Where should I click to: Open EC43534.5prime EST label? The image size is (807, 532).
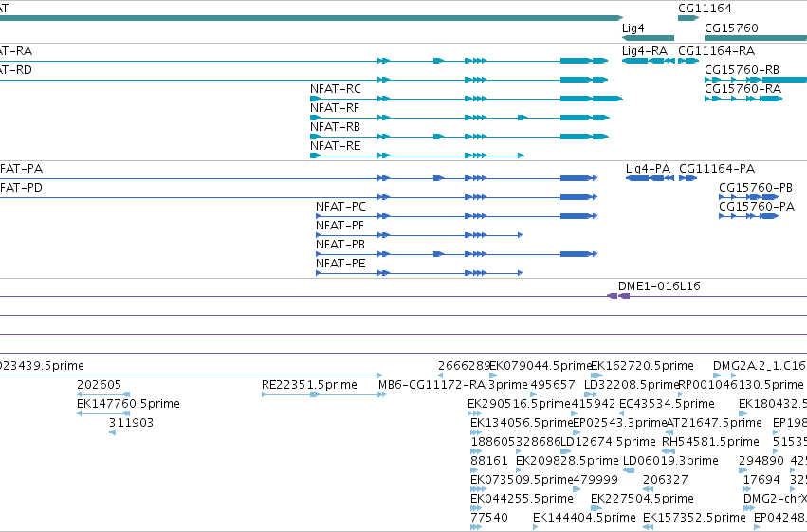coord(667,404)
